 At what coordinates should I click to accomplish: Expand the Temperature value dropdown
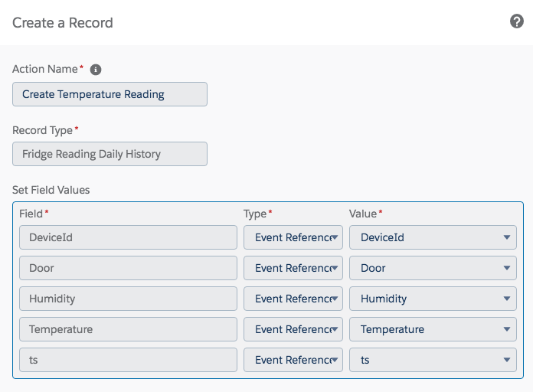[x=433, y=329]
